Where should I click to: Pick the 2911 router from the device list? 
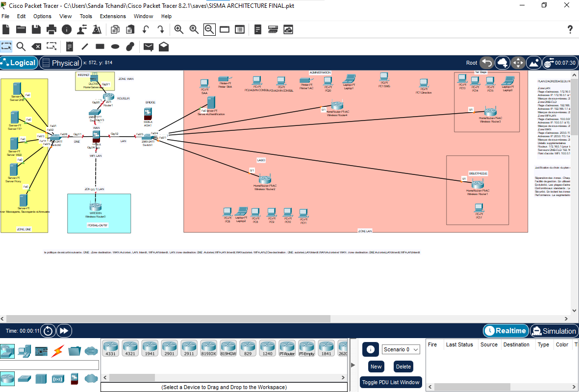tap(189, 348)
